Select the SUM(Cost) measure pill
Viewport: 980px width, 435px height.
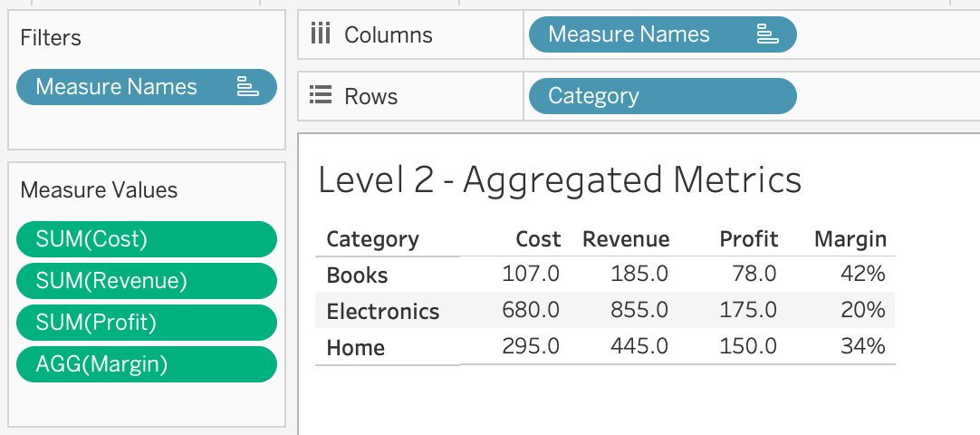[x=146, y=239]
